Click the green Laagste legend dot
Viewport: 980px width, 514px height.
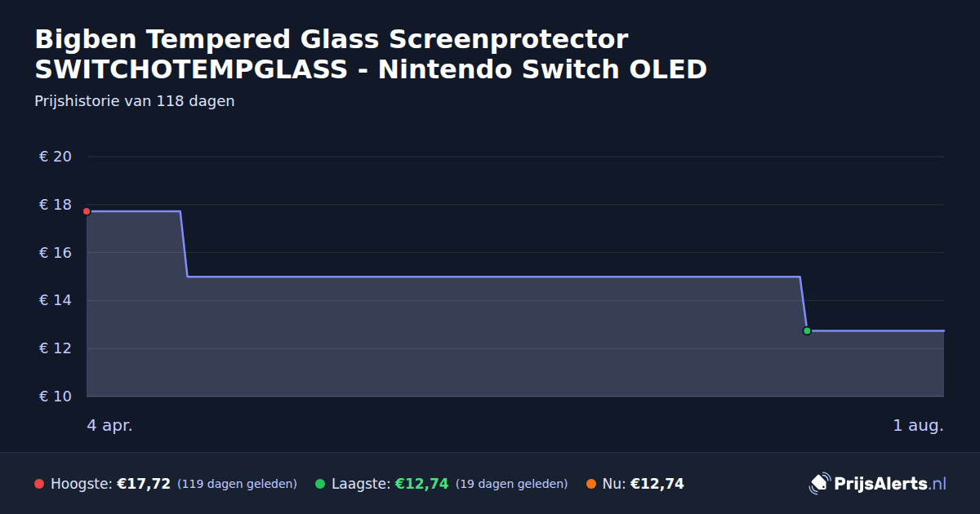[x=320, y=484]
